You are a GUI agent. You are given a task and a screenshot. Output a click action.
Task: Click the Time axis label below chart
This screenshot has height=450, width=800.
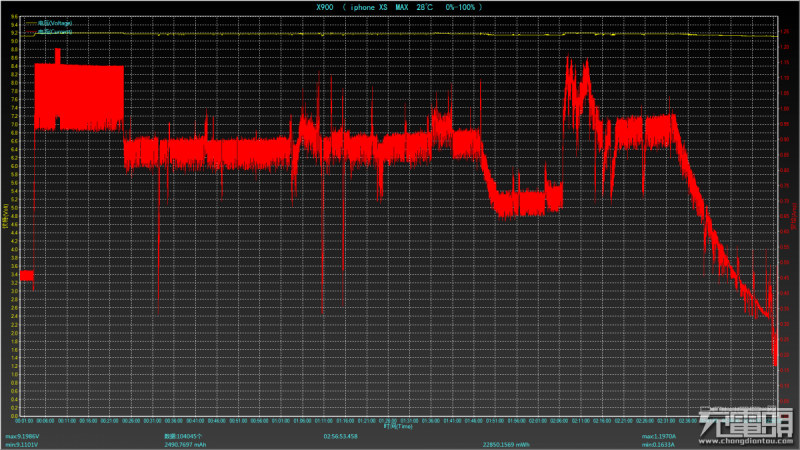(397, 425)
